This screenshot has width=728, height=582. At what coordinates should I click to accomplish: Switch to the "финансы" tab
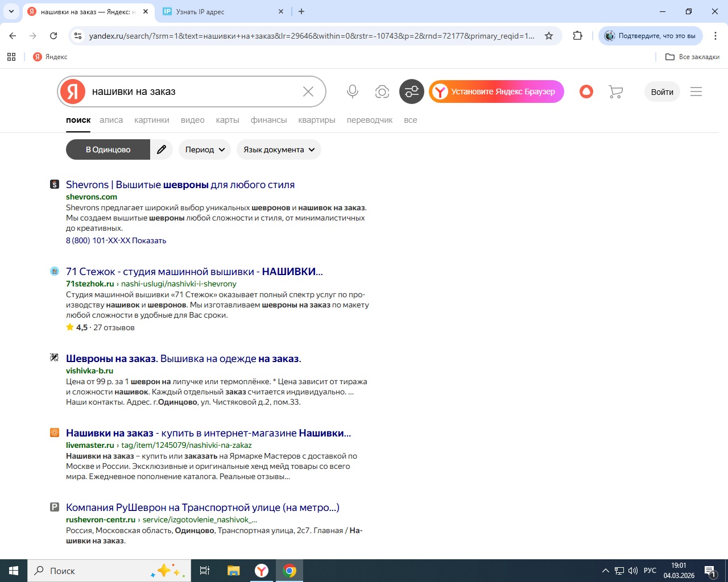coord(269,120)
